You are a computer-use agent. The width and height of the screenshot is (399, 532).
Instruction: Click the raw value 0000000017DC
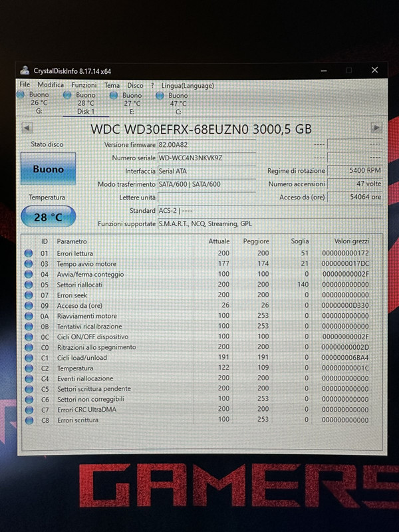(x=345, y=263)
